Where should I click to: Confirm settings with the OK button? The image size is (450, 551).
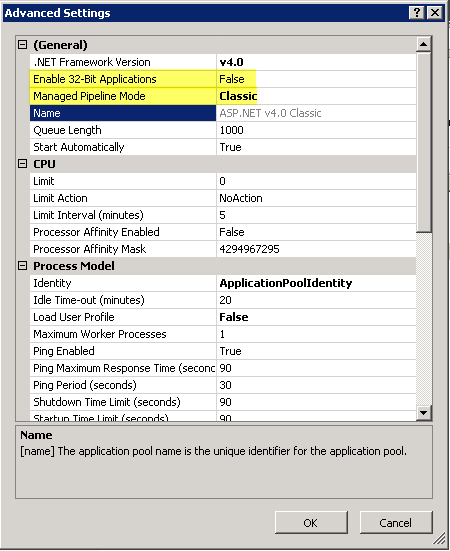(311, 523)
